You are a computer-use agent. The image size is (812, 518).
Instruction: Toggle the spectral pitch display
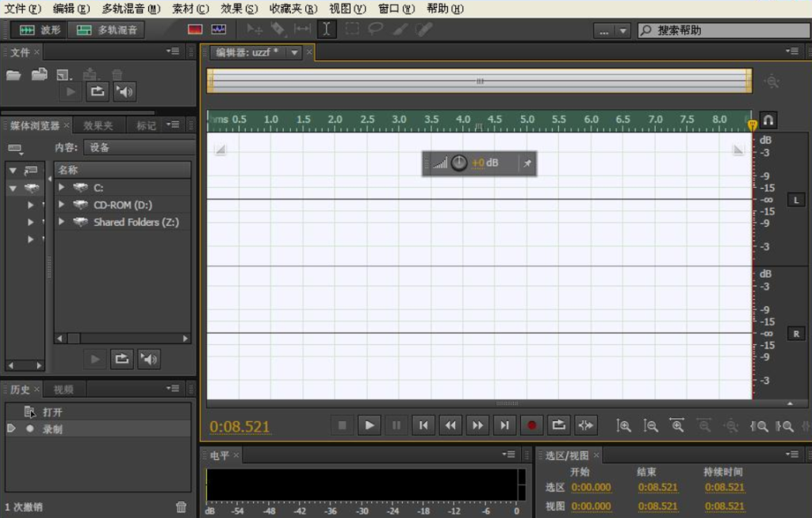click(219, 29)
